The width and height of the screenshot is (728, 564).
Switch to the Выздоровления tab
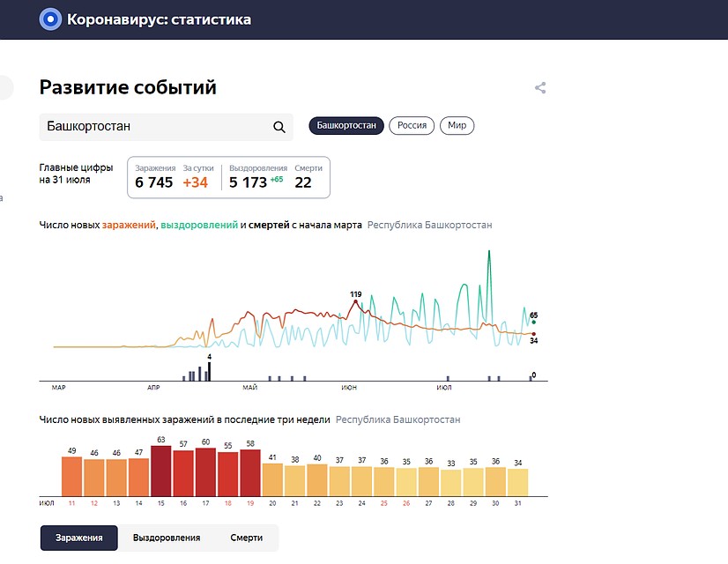pyautogui.click(x=167, y=538)
